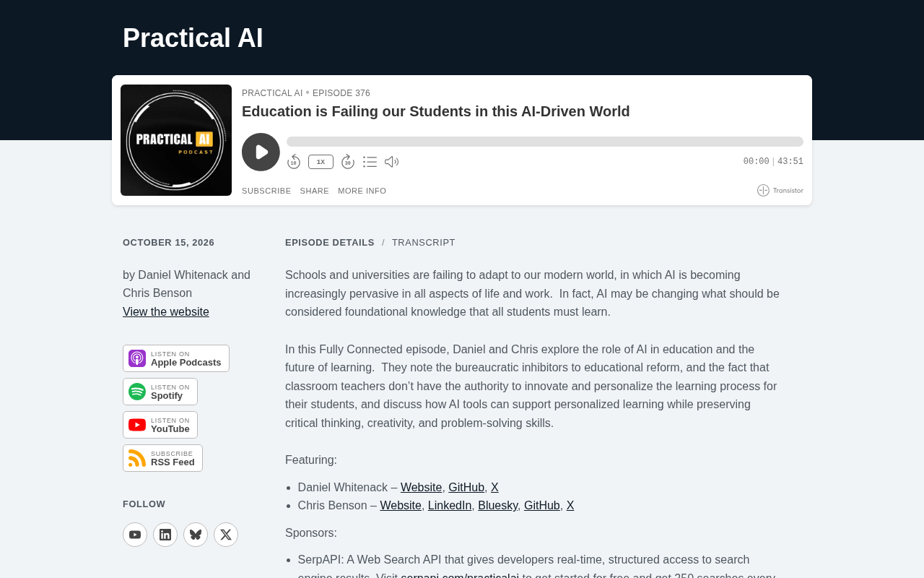Follow on LinkedIn round icon
Viewport: 924px width, 578px height.
coord(165,535)
